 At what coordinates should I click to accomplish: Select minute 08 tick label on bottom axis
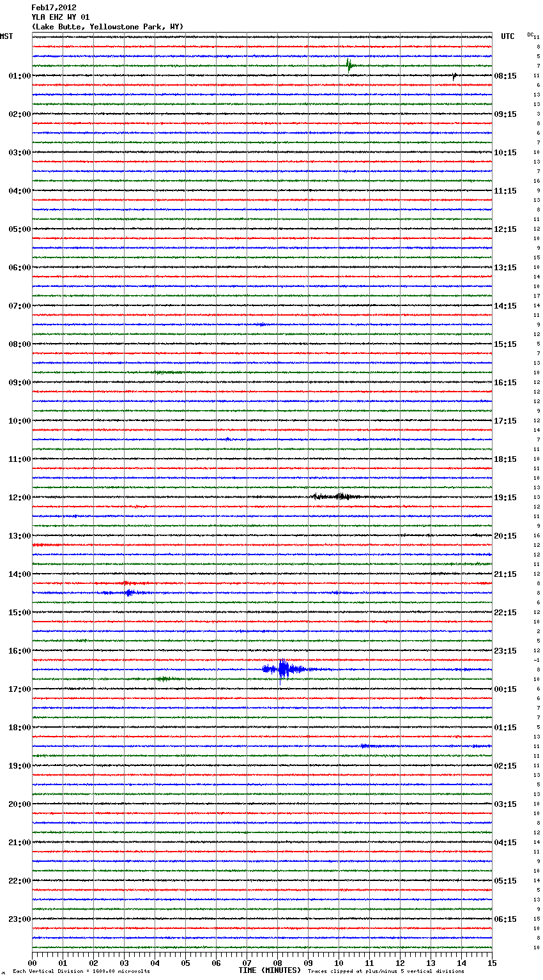[x=277, y=963]
